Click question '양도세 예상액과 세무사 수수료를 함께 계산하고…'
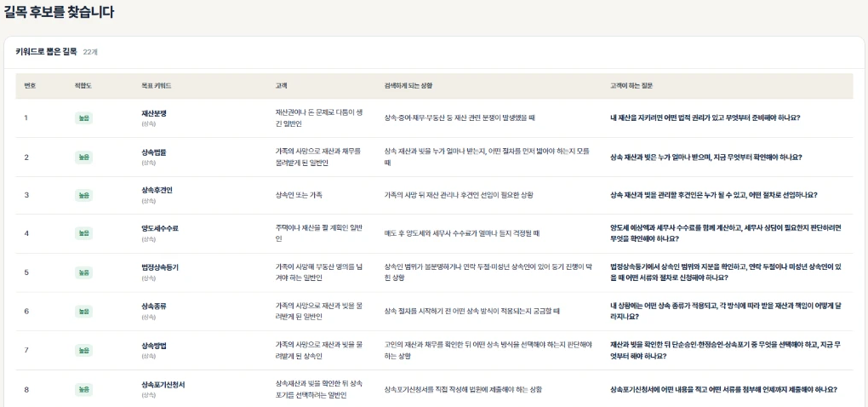The width and height of the screenshot is (868, 407). 726,233
